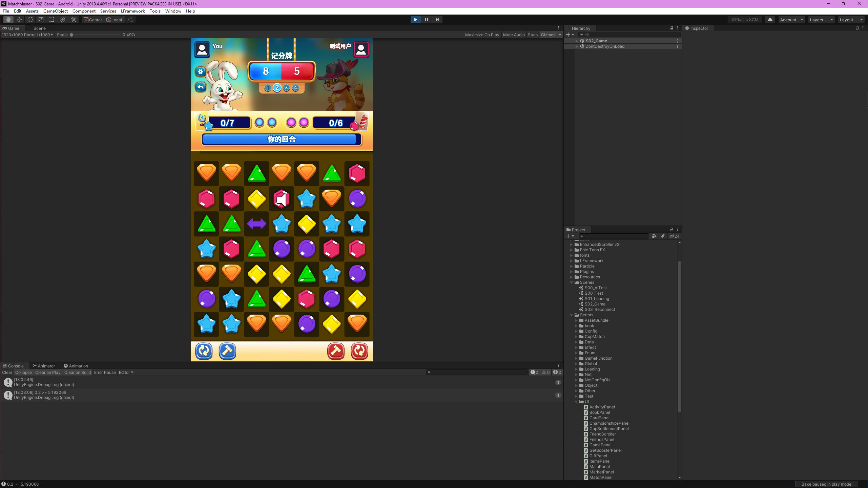
Task: Open the Window menu
Action: pyautogui.click(x=173, y=11)
